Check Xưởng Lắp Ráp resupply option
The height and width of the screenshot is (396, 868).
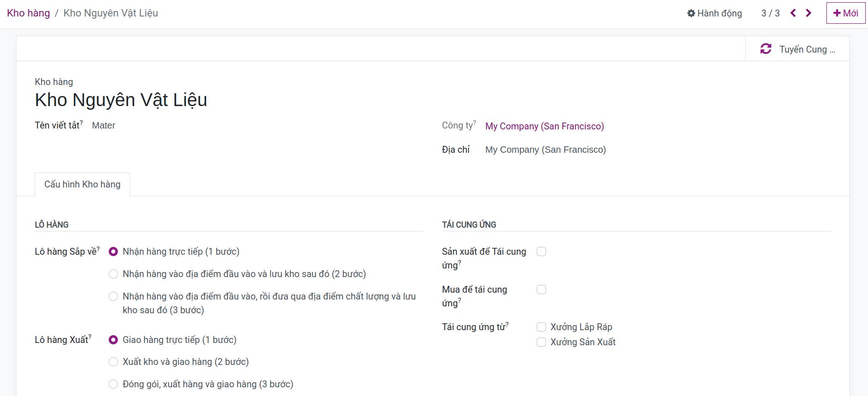(541, 327)
